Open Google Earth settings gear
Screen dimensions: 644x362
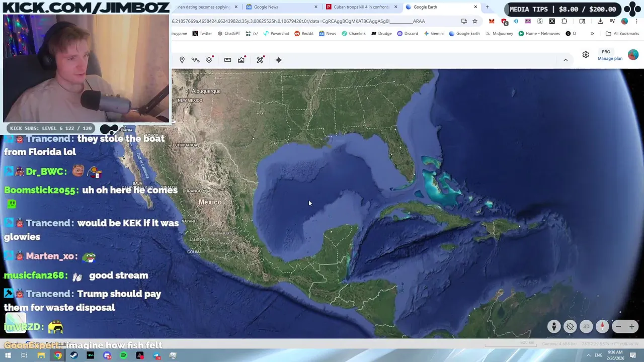point(586,55)
